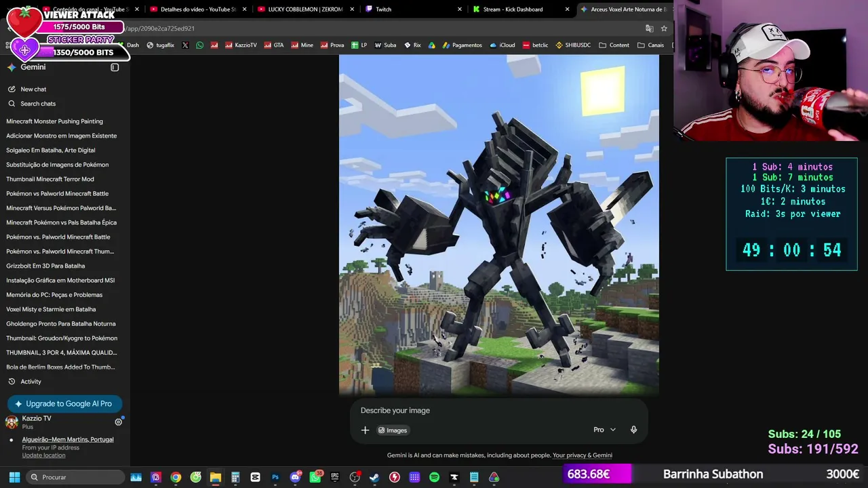Open WhatsApp from the taskbar

coord(315,477)
